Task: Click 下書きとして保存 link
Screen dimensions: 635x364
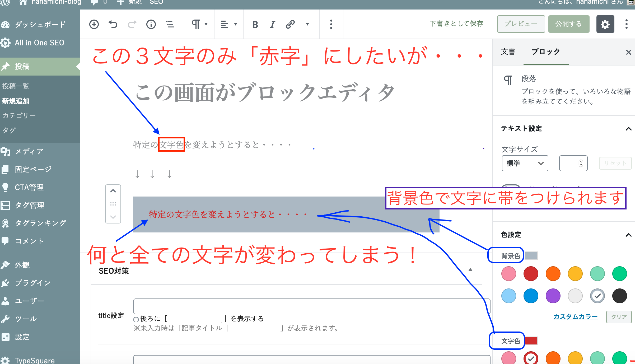Action: (456, 24)
